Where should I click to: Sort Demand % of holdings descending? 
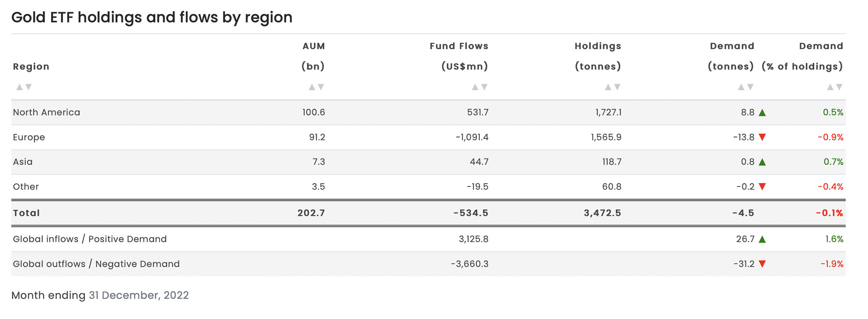coord(839,87)
